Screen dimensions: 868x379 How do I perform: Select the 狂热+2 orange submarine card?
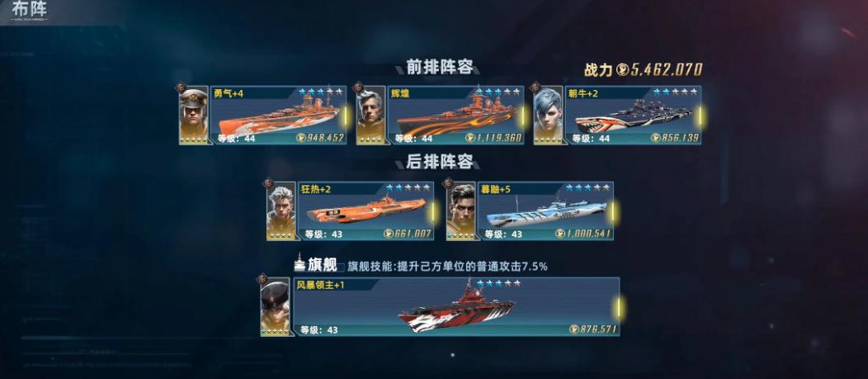(366, 211)
